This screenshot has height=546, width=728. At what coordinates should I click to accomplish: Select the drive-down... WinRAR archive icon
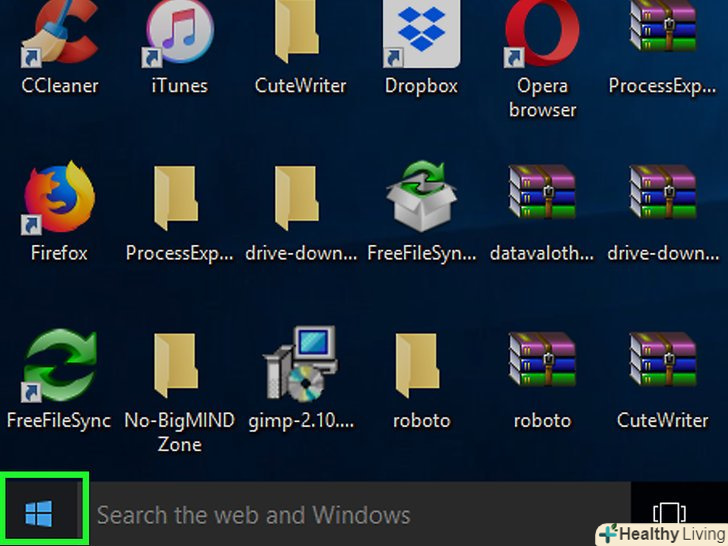pos(663,191)
